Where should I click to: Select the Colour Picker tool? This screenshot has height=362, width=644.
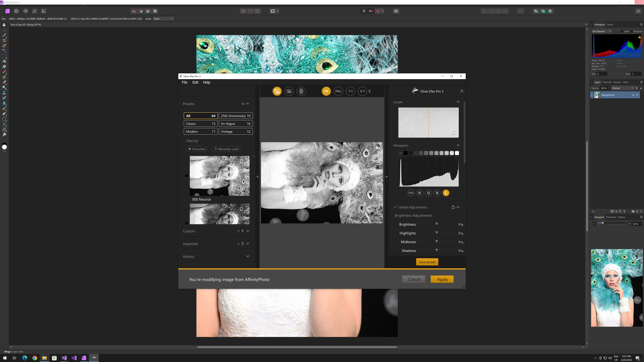click(4, 35)
